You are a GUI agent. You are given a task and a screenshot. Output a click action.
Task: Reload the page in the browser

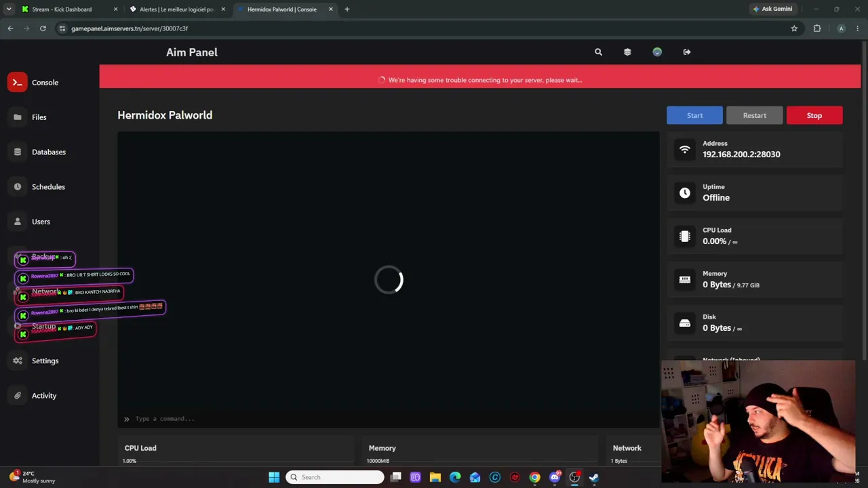[x=43, y=28]
